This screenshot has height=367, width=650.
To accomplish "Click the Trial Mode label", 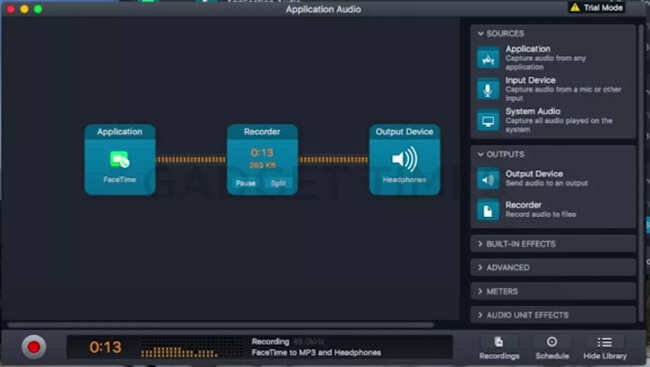I will 603,7.
